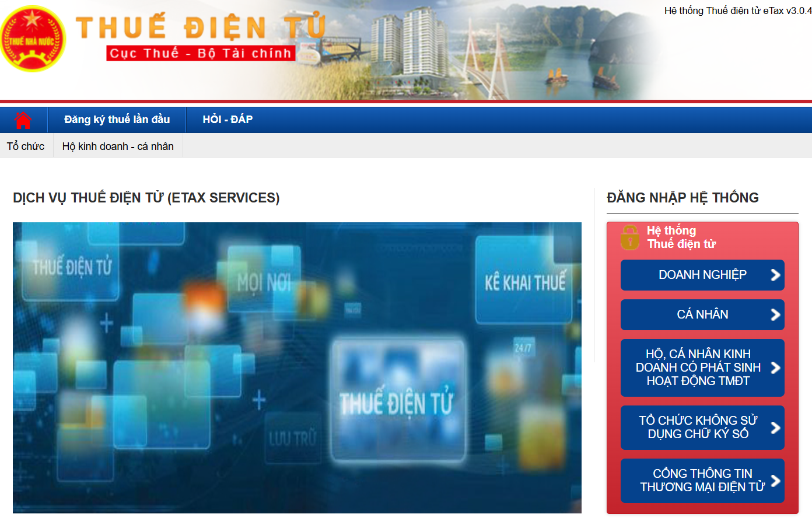Click the arrow on the THƯƠNG MẠI ĐIỆN TỬ button

click(775, 481)
